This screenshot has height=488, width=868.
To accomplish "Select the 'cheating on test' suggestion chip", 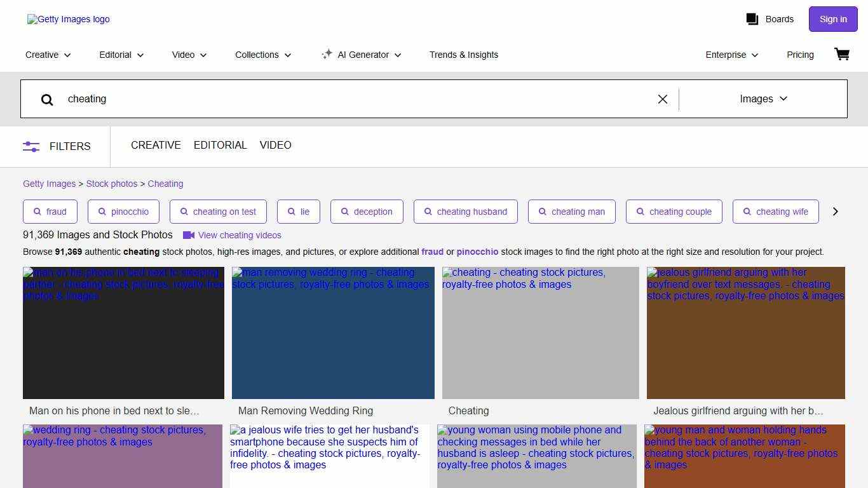I will tap(218, 212).
